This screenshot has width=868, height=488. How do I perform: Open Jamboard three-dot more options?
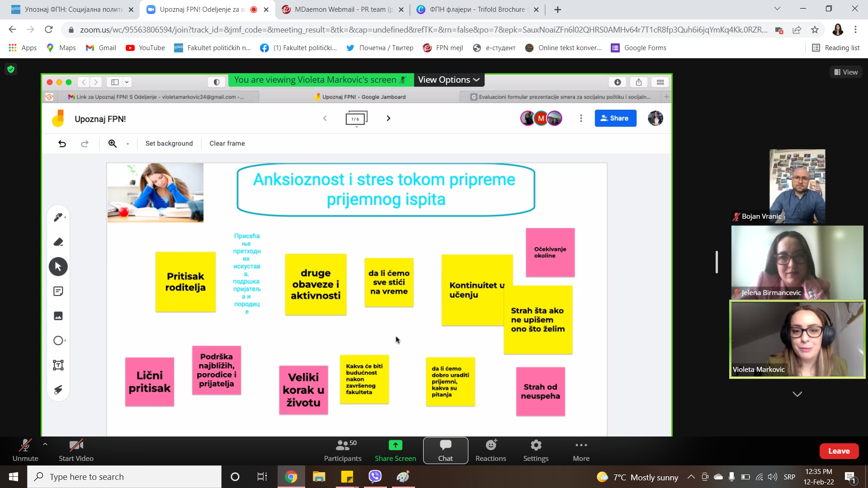pos(581,118)
